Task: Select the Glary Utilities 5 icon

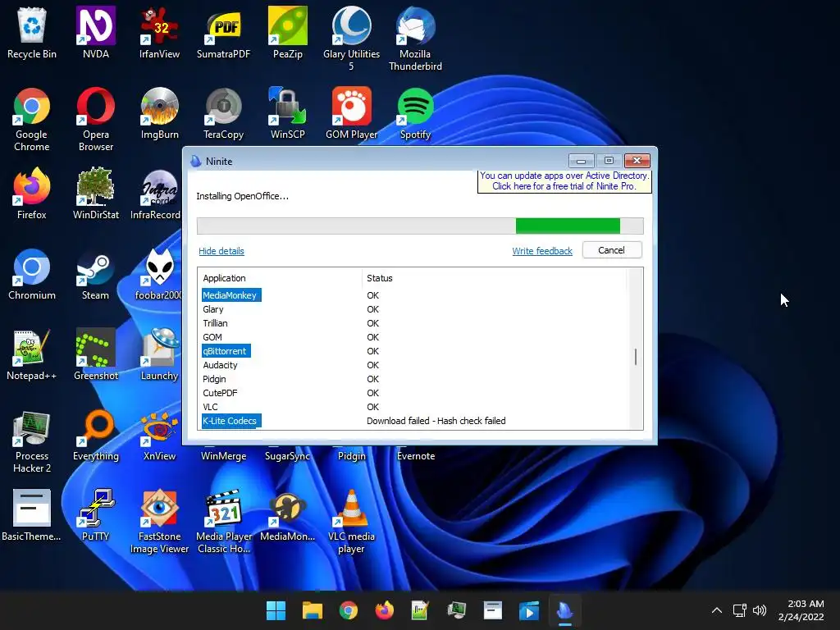Action: point(351,39)
